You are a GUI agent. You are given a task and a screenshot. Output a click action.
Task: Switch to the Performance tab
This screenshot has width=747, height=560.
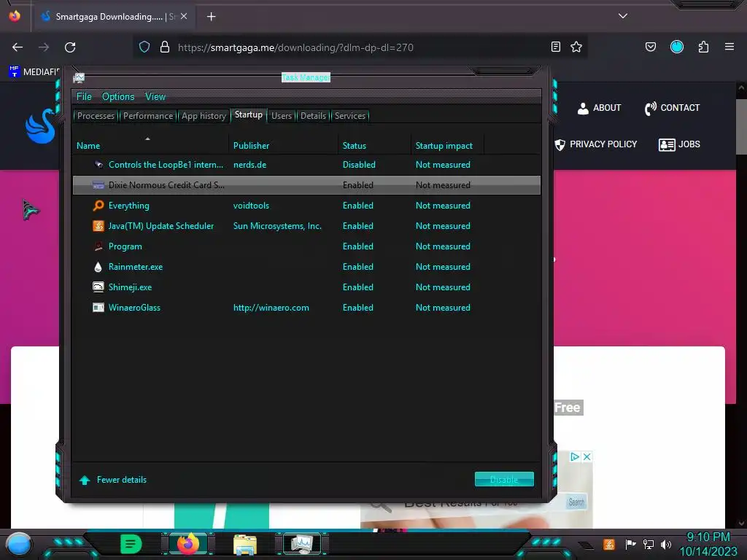[148, 116]
